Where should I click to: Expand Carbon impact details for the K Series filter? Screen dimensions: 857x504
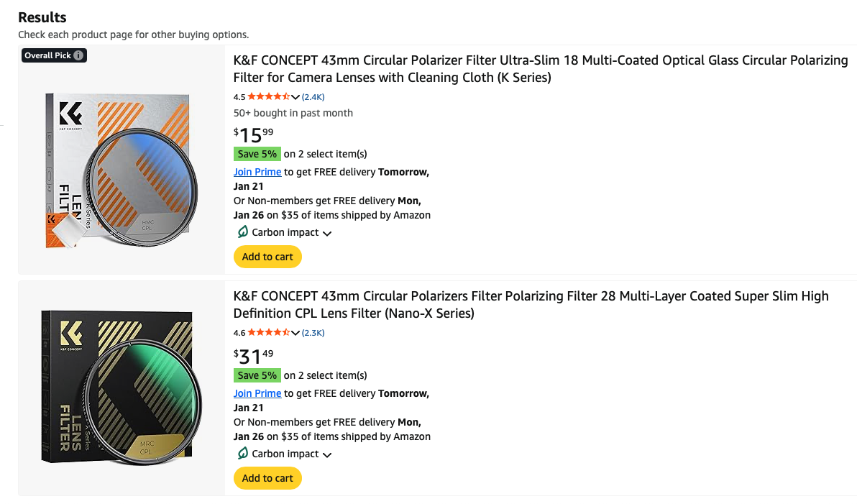[327, 233]
